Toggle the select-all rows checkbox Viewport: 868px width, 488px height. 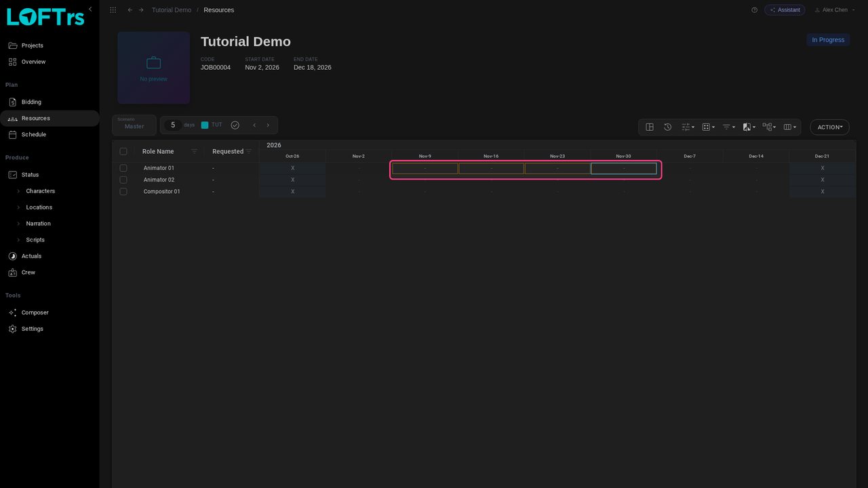click(x=123, y=151)
